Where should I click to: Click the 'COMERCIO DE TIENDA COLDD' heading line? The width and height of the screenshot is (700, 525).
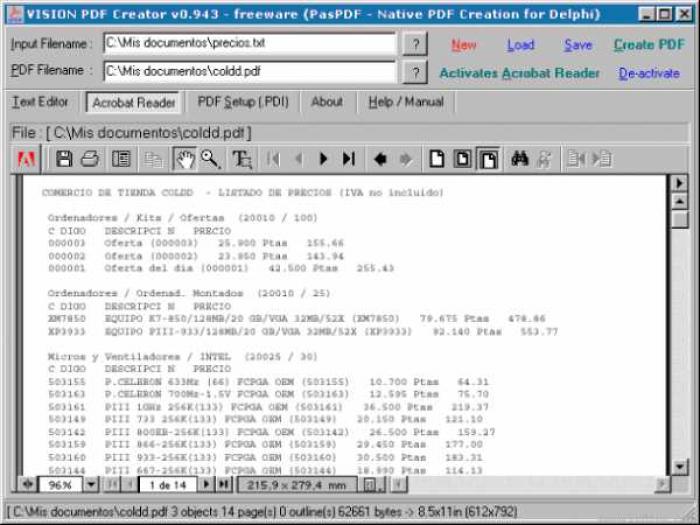(x=242, y=193)
